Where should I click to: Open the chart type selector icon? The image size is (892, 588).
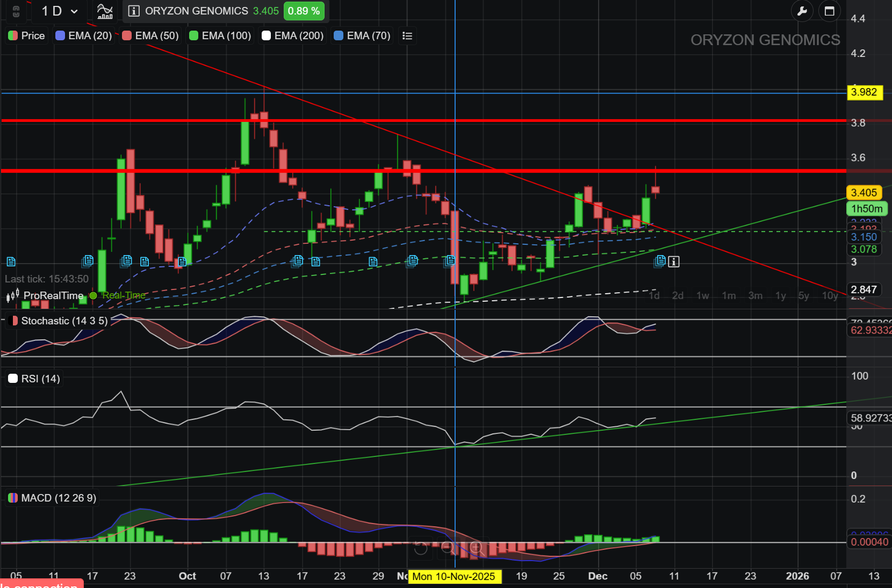[x=104, y=11]
